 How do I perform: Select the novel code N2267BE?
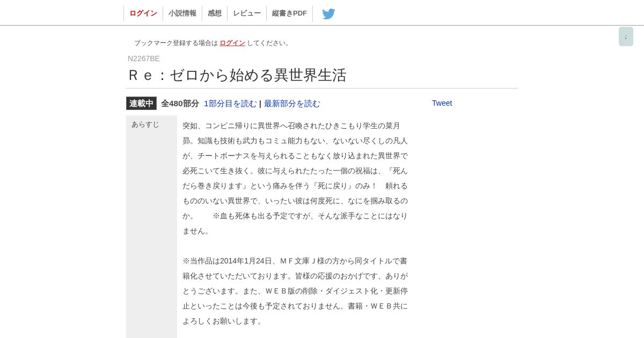(x=144, y=58)
